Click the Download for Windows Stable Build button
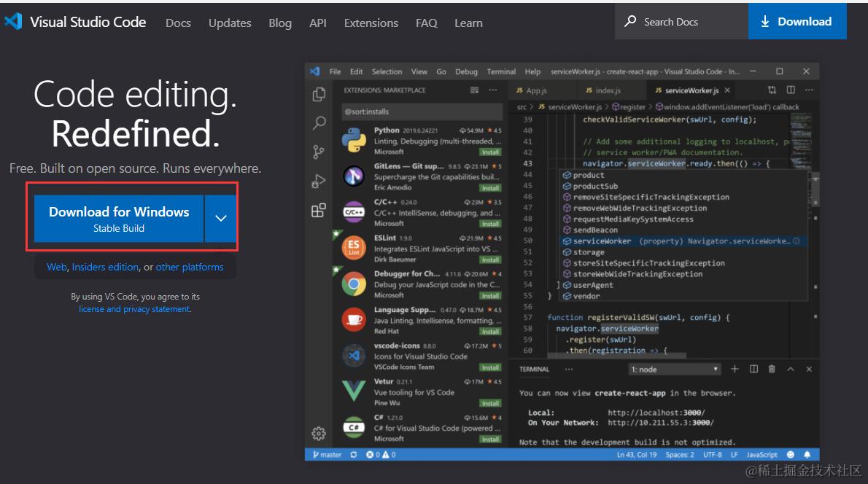Viewport: 868px width, 484px height. pyautogui.click(x=119, y=219)
